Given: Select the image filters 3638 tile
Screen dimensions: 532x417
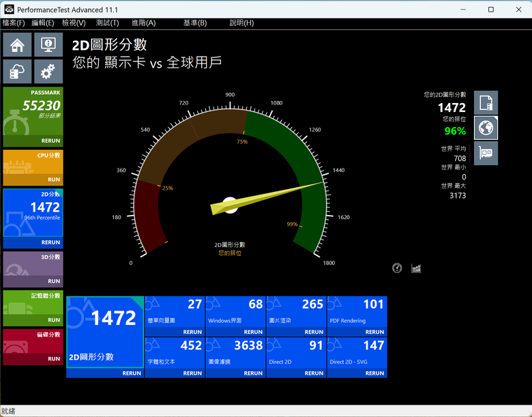Looking at the screenshot, I should (x=235, y=353).
